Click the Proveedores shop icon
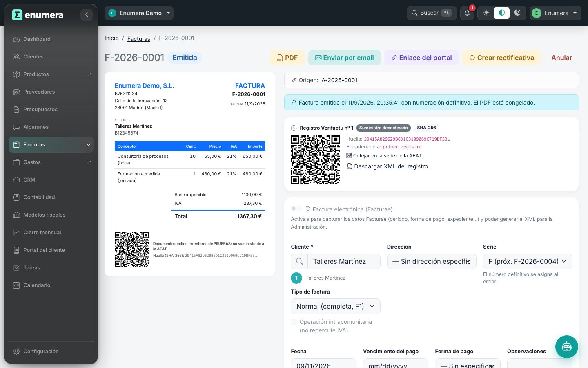Viewport: 588px width, 368px height. click(16, 92)
